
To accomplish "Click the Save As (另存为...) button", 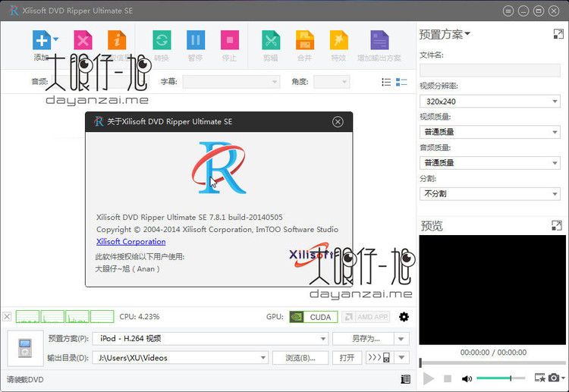I will [x=363, y=339].
